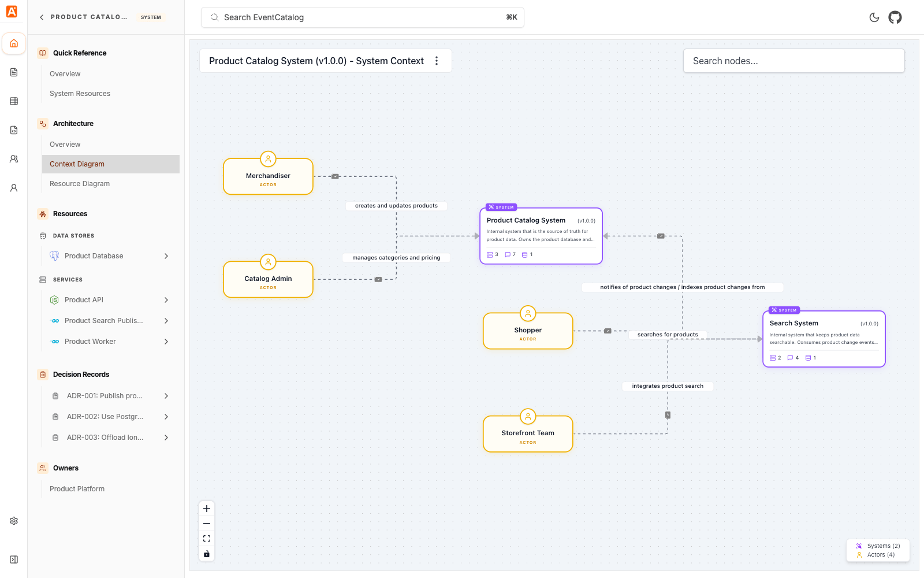Screen dimensions: 924x578
Task: Click the Storefront Team edge message icon
Action: pyautogui.click(x=668, y=415)
